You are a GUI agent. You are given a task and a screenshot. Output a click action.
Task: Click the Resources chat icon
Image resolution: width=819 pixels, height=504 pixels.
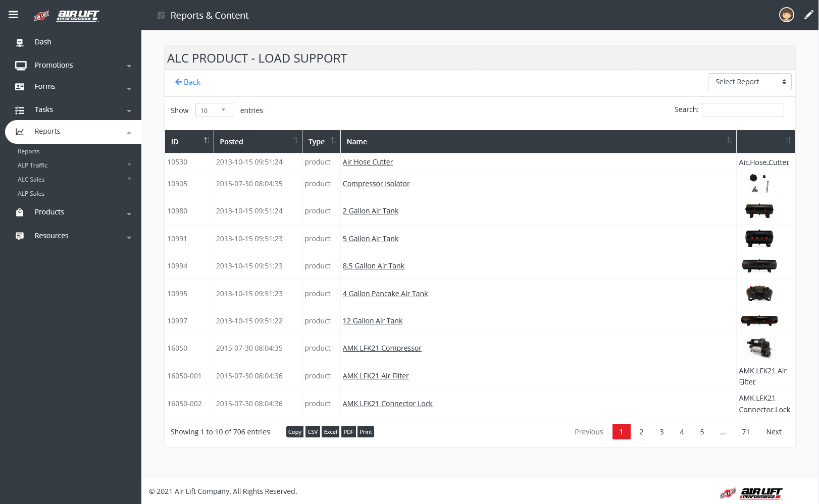point(20,236)
